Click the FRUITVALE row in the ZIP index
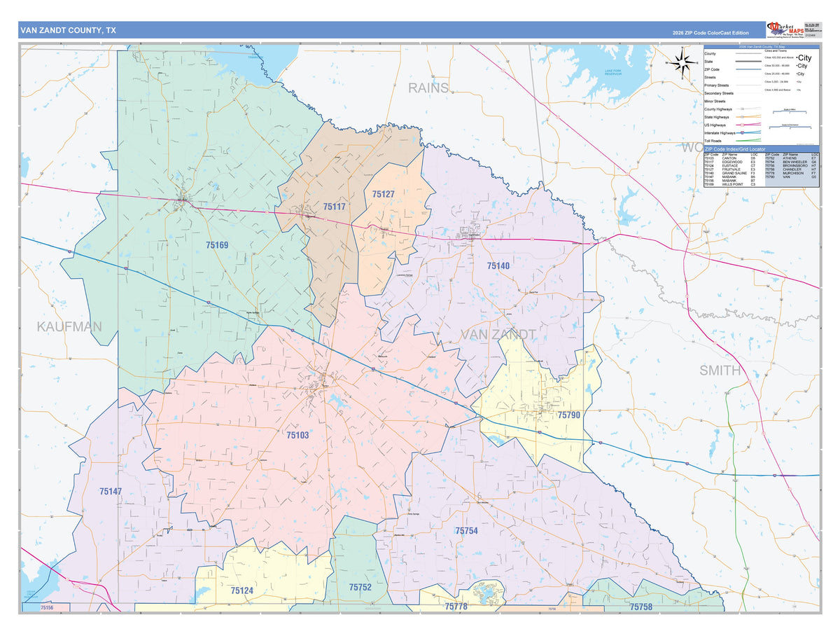Image resolution: width=840 pixels, height=636 pixels. point(730,170)
